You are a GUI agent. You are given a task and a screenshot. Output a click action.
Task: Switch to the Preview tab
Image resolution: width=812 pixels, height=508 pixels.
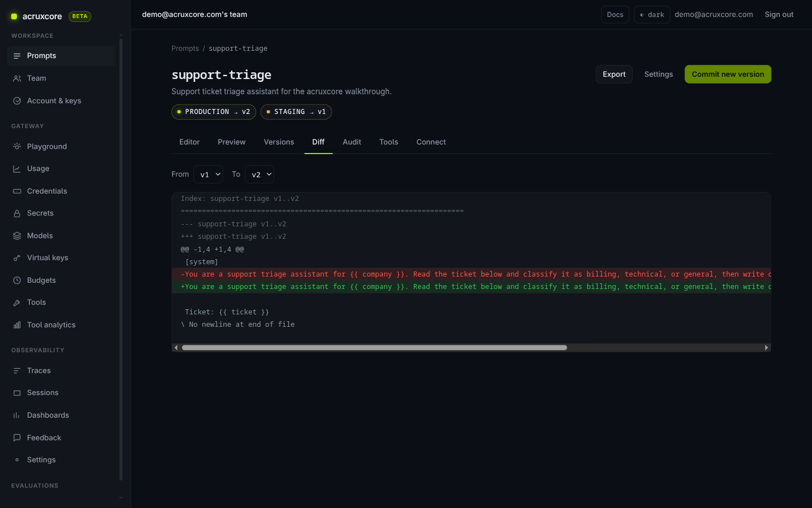tap(232, 142)
